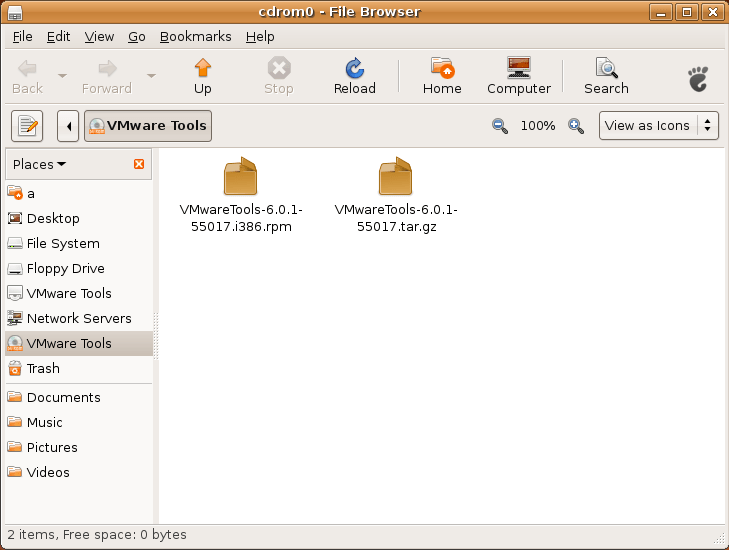The height and width of the screenshot is (550, 729).
Task: Close the File Browser window
Action: pos(713,12)
